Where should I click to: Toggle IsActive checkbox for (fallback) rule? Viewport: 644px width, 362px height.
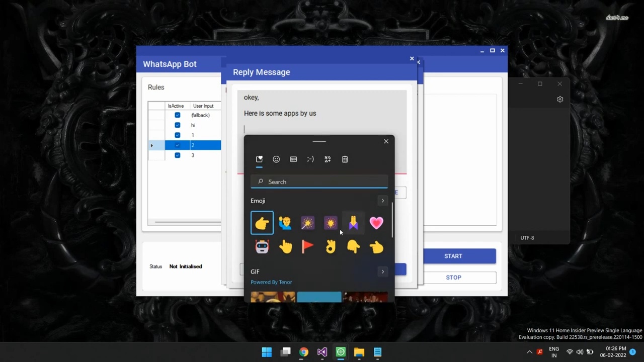(x=177, y=115)
